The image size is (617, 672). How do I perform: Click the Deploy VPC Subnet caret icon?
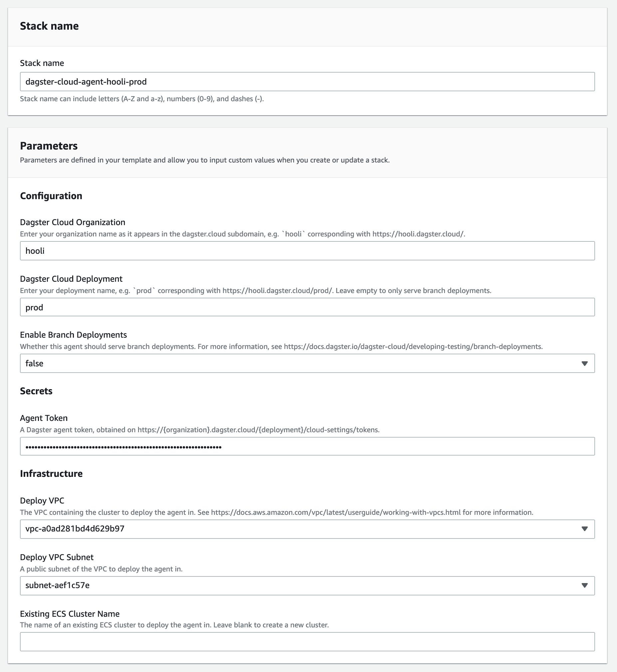[585, 585]
